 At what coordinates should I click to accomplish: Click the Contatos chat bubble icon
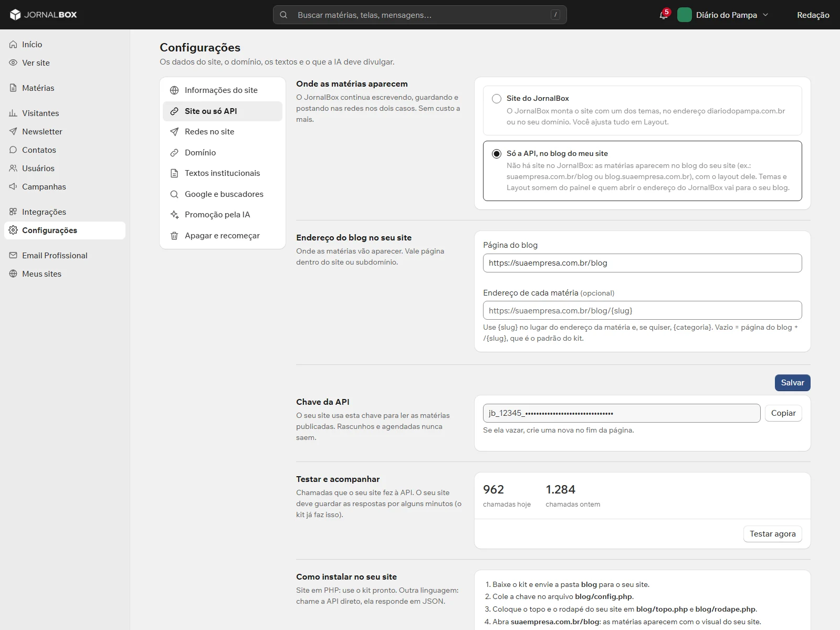click(x=13, y=150)
